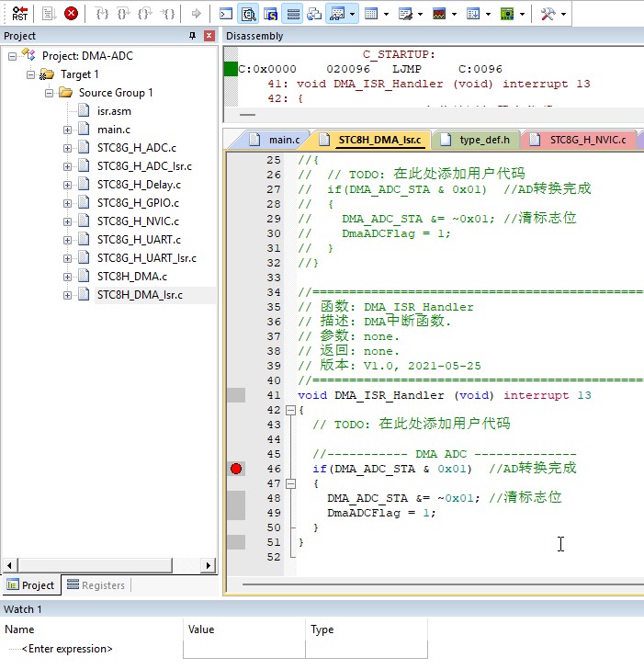
Task: Open the Serial Windows dropdown arrow
Action: [420, 14]
